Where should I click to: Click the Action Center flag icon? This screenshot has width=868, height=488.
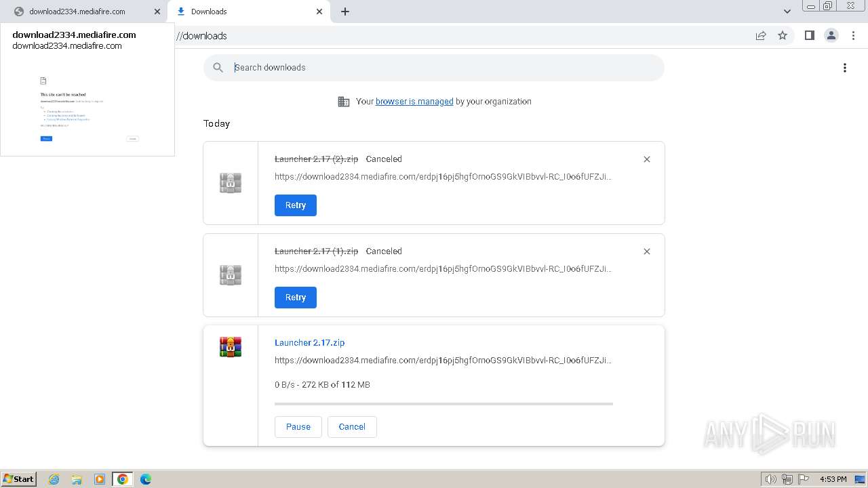pos(804,479)
